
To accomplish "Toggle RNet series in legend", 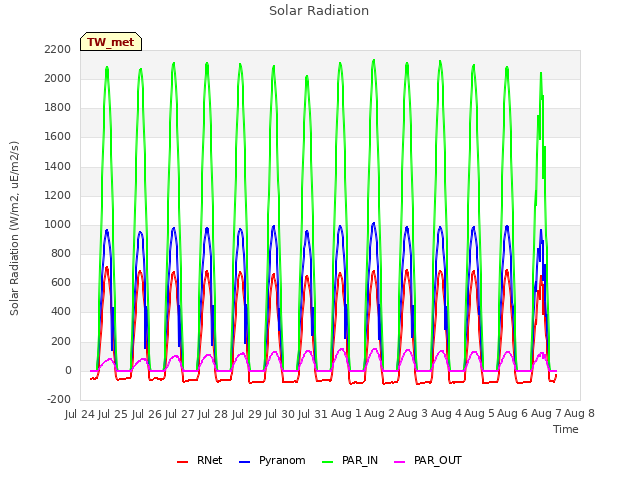I will 200,460.
